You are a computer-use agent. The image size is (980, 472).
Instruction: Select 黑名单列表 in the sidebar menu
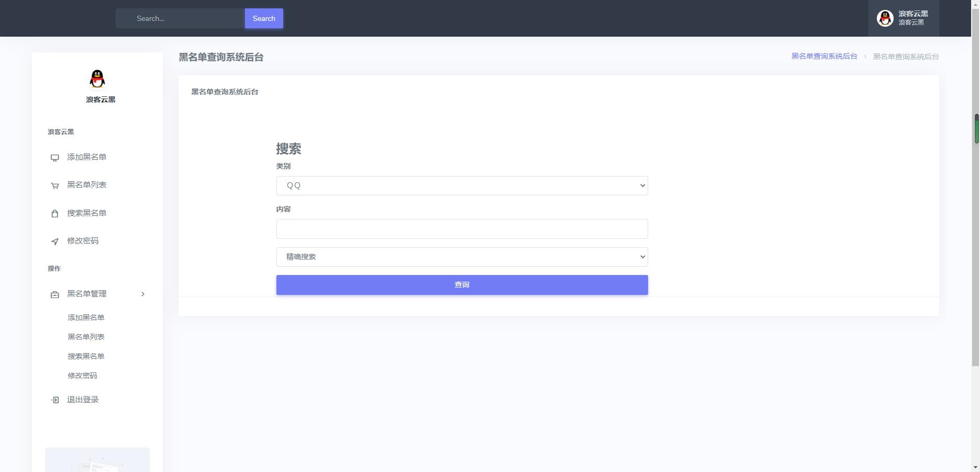click(x=86, y=185)
